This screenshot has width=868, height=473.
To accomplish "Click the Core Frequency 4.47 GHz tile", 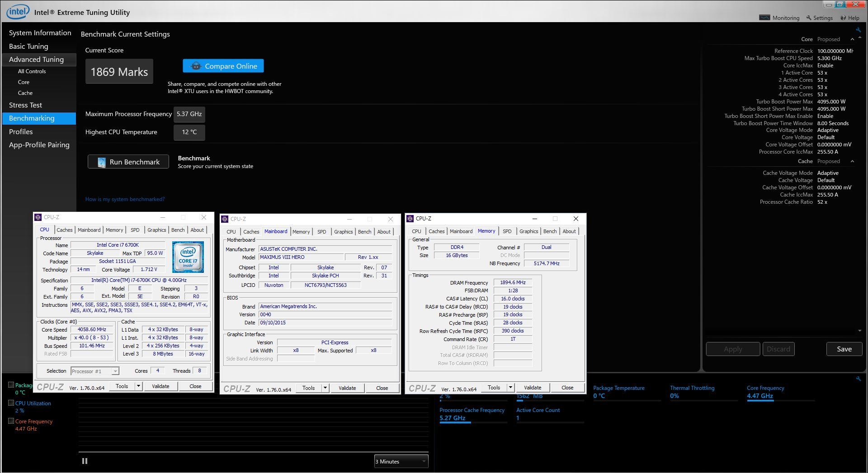I will (x=781, y=393).
